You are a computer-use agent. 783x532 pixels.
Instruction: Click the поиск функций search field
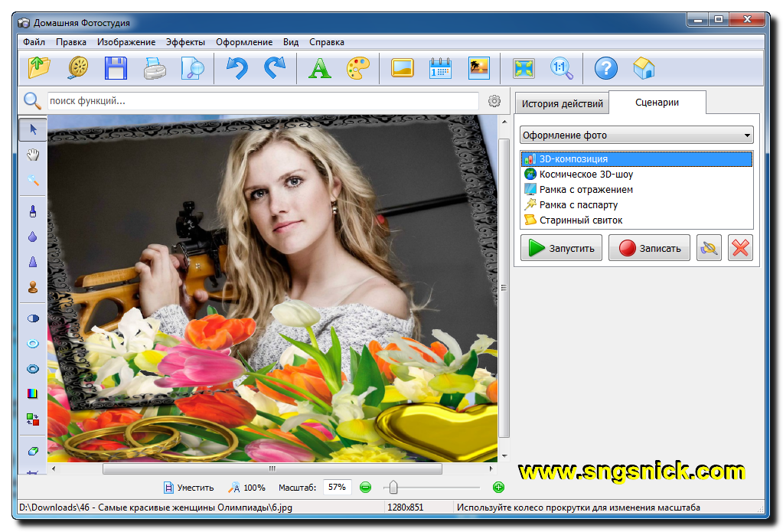pyautogui.click(x=263, y=101)
